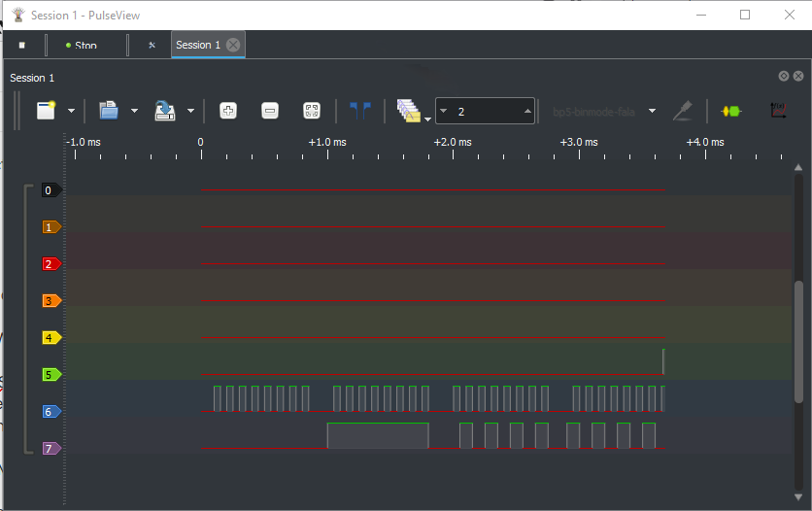Click the math signal icon

pos(777,111)
